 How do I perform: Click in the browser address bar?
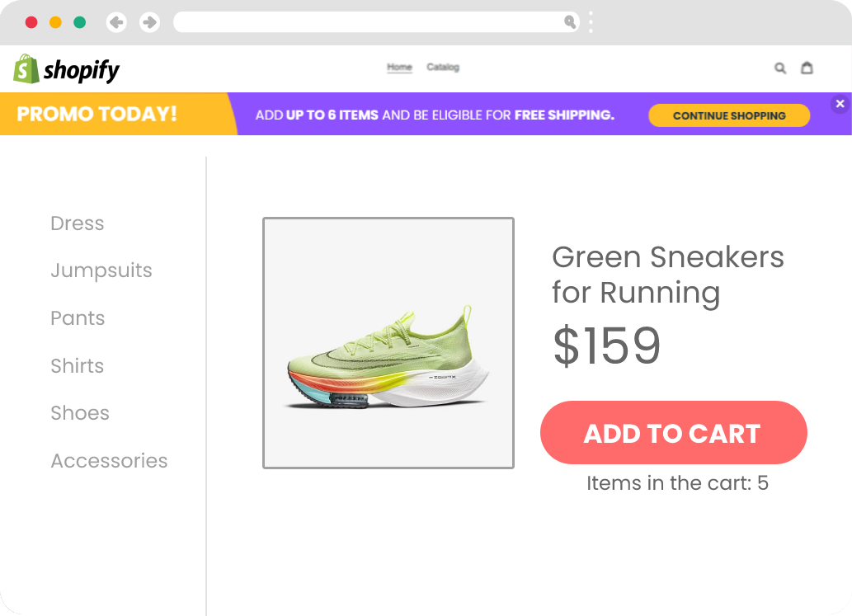370,22
